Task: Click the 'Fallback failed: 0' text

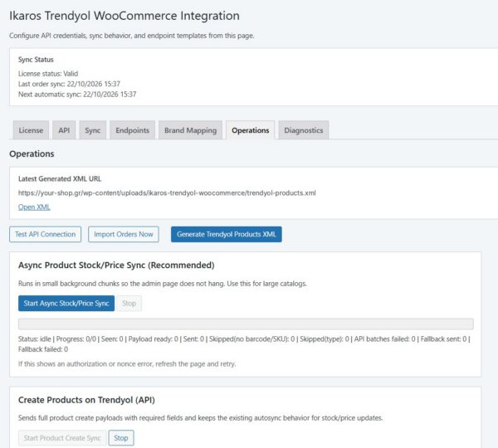Action: pyautogui.click(x=43, y=349)
